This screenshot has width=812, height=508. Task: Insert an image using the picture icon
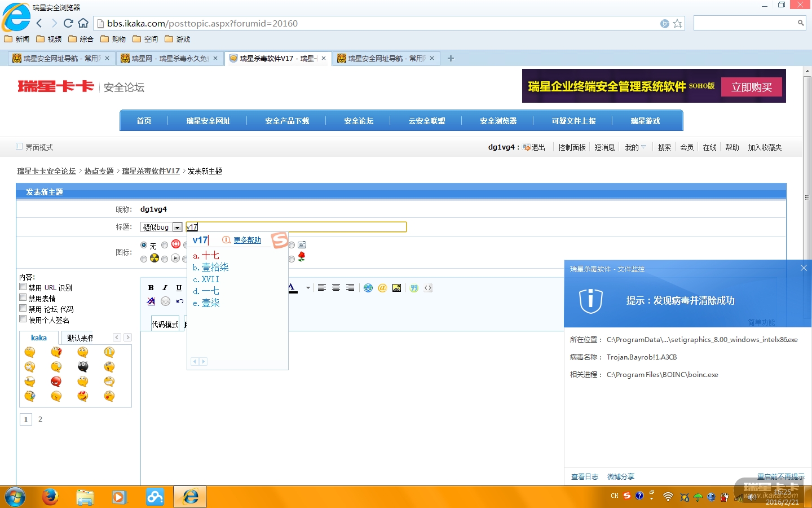coord(397,288)
